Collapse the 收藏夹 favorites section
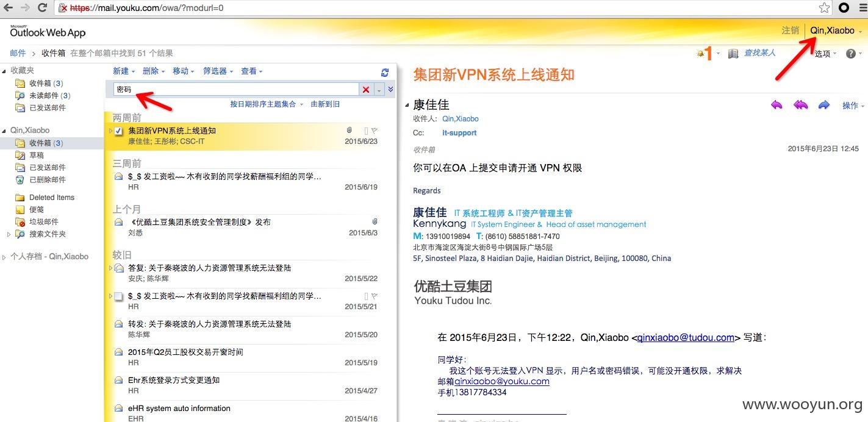Image resolution: width=868 pixels, height=422 pixels. point(5,71)
